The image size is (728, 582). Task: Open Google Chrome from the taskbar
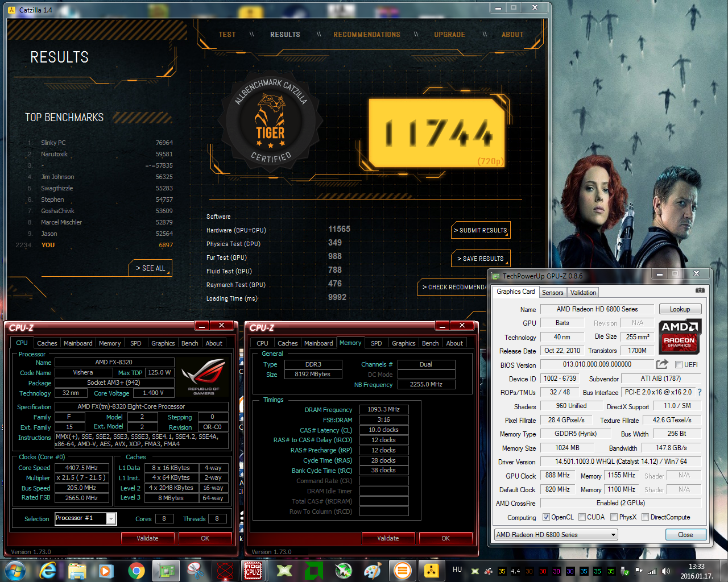coord(136,570)
